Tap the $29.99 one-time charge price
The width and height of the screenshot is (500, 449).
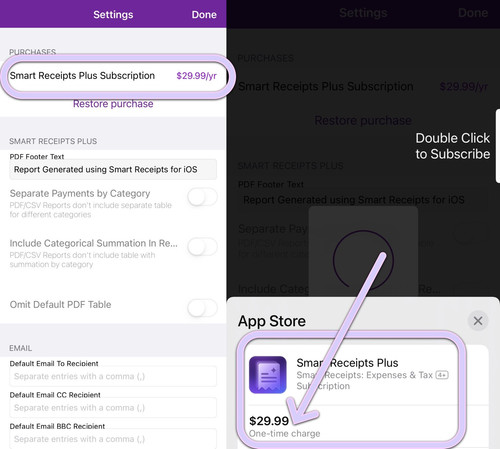(x=269, y=421)
